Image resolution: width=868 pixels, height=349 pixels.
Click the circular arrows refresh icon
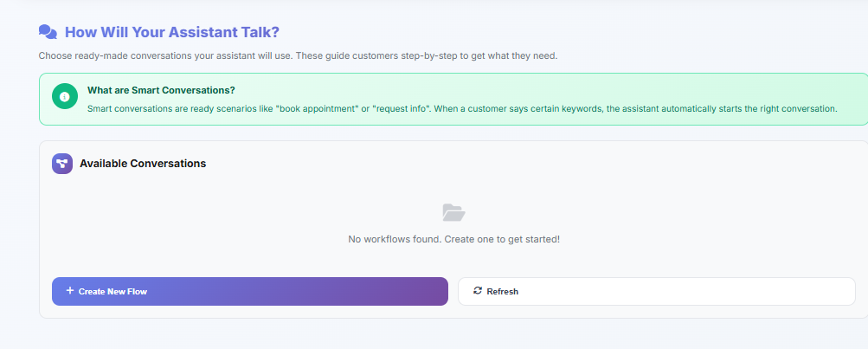[478, 291]
